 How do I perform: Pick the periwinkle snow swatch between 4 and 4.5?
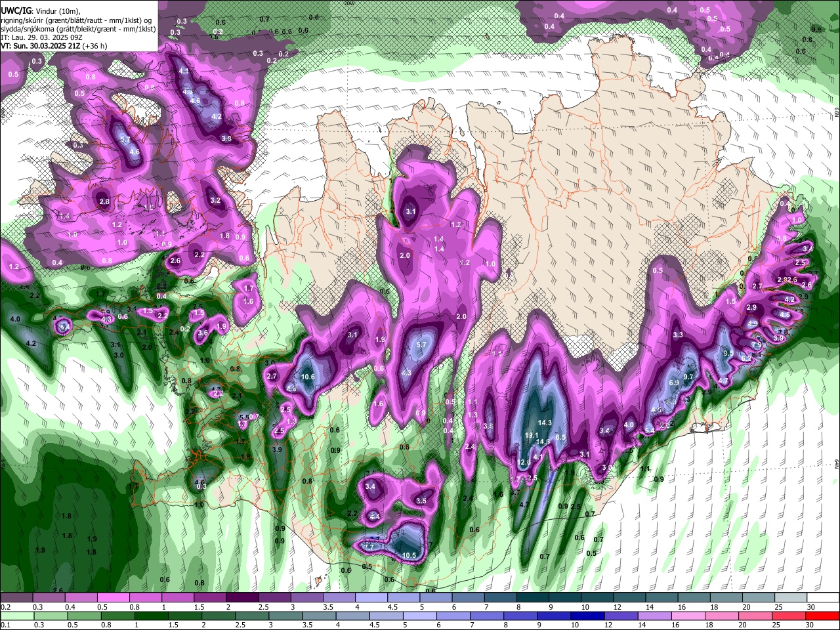tap(371, 597)
